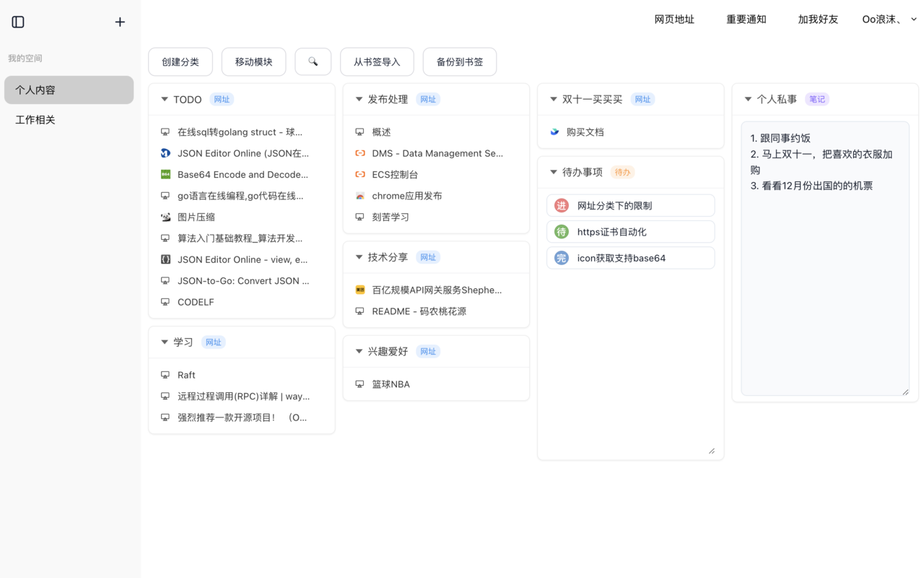Click the chrome应用发布 rainbow favicon
Viewport: 924px width, 578px height.
coord(360,196)
